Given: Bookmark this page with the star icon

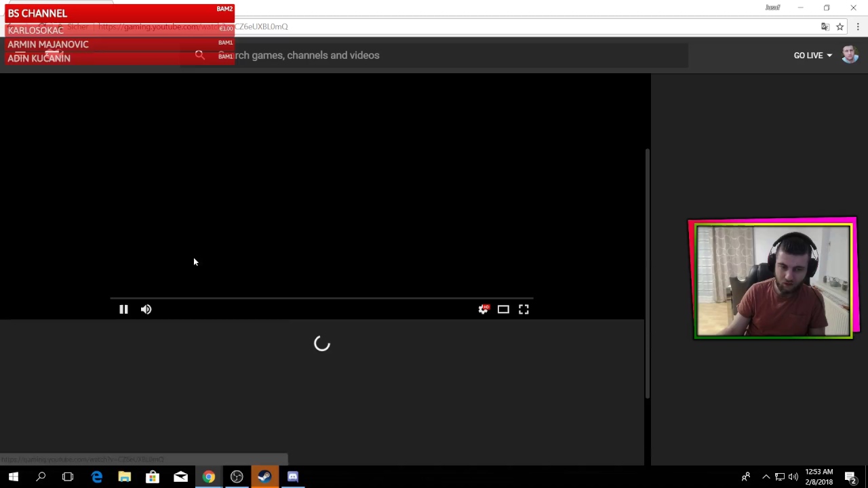Looking at the screenshot, I should pyautogui.click(x=840, y=26).
